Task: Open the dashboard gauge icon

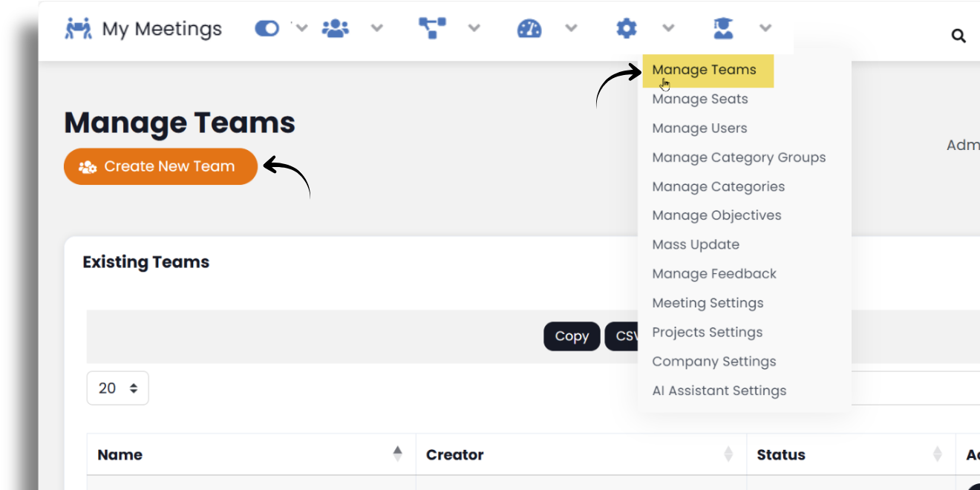Action: [x=529, y=29]
